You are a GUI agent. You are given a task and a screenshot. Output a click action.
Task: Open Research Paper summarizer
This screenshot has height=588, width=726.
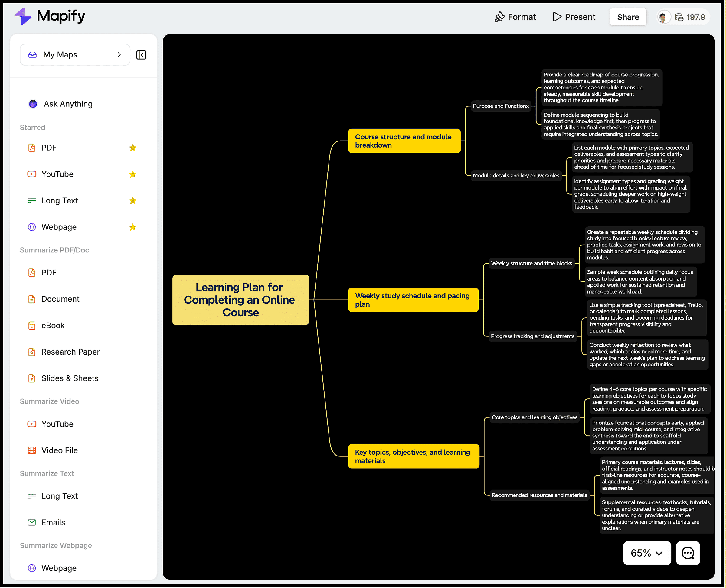[70, 352]
